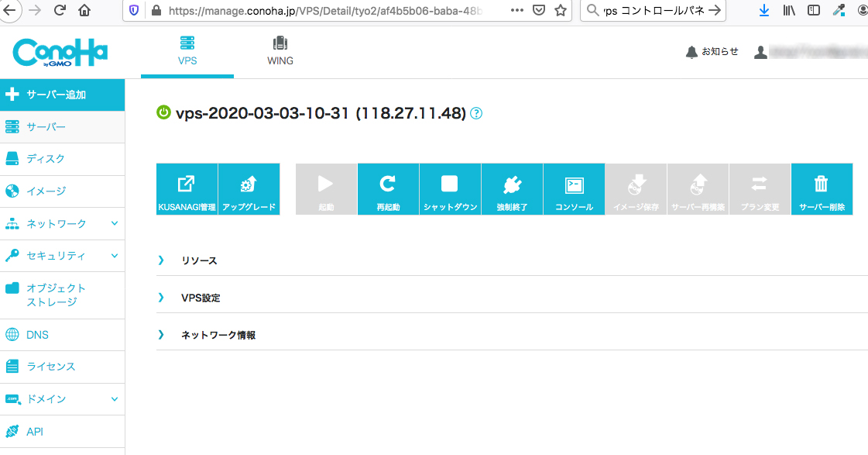Viewport: 868px width, 455px height.
Task: Open イメージ in sidebar
Action: tap(62, 191)
